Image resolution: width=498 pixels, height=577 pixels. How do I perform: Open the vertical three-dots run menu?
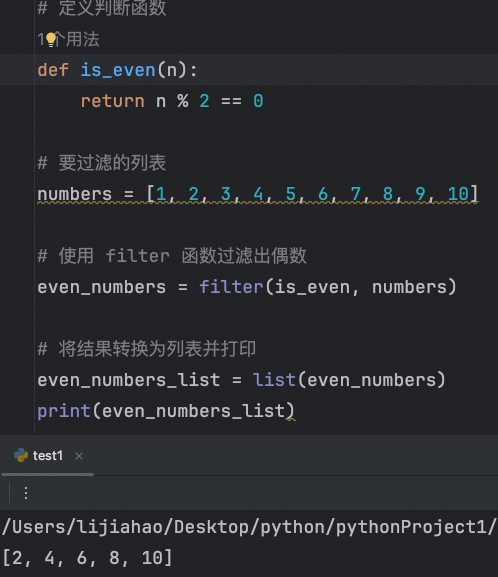[26, 493]
